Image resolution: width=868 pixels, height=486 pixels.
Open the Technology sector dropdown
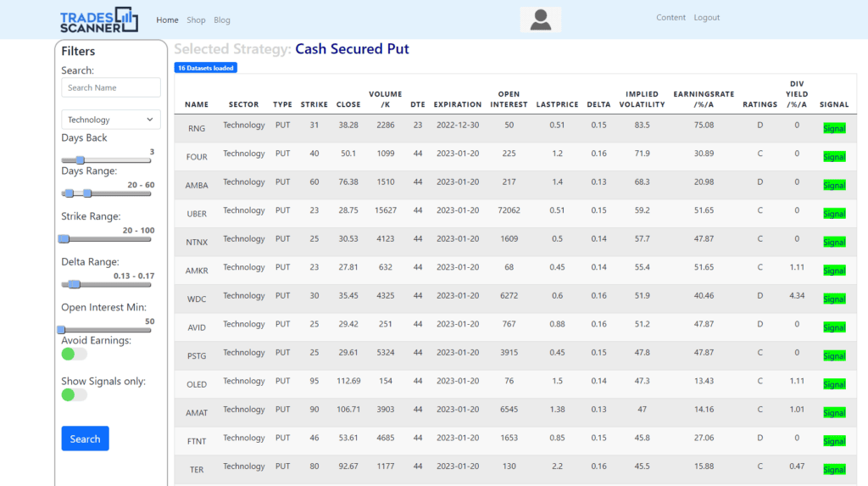tap(111, 120)
